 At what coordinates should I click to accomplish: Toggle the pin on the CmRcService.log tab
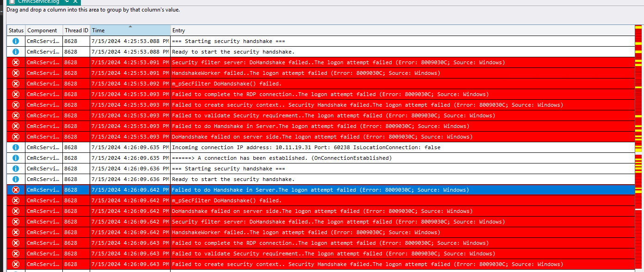[x=66, y=2]
